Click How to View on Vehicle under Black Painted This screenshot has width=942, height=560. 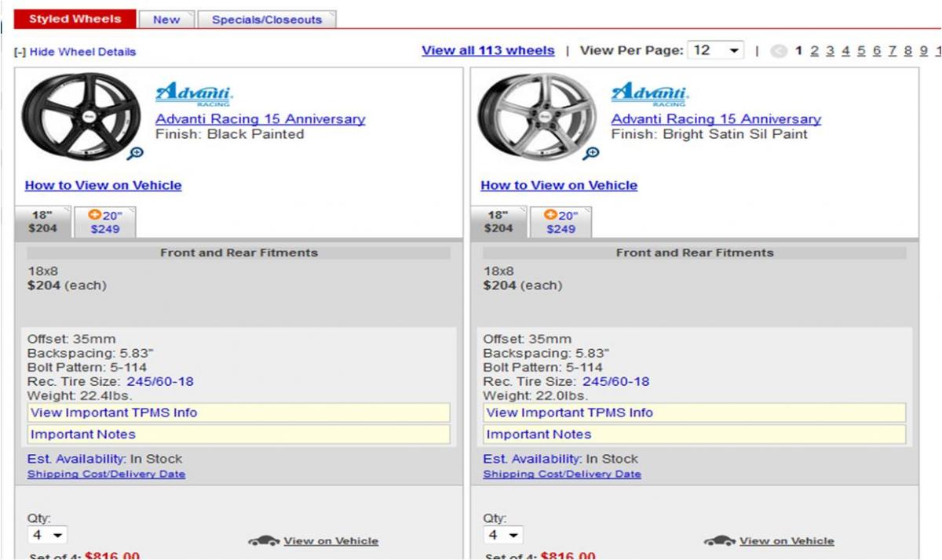pyautogui.click(x=104, y=186)
